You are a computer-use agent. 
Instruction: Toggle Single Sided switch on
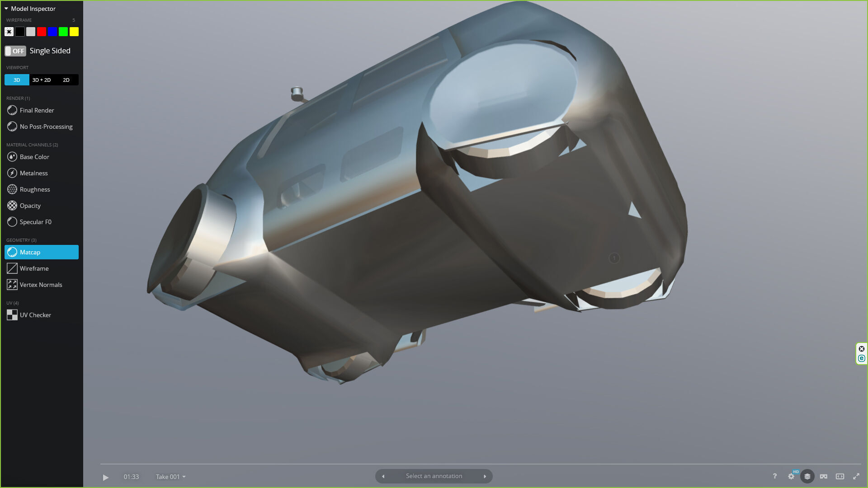point(15,51)
